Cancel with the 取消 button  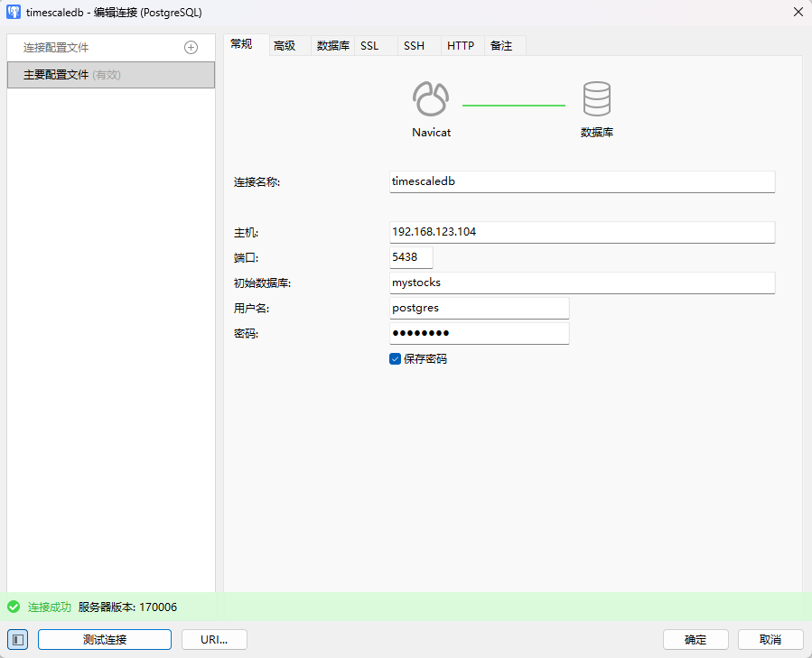point(770,639)
